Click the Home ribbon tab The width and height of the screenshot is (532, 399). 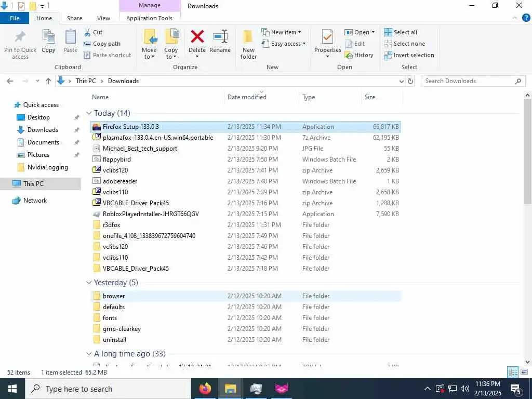(x=44, y=18)
